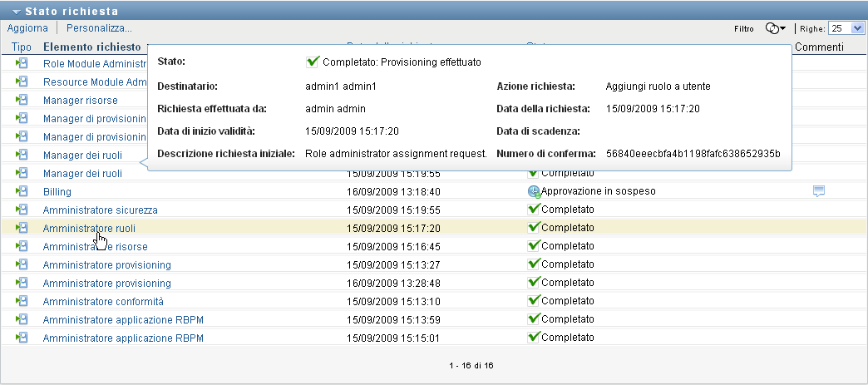Click the Amministratore risorse completed checkmark icon

534,246
